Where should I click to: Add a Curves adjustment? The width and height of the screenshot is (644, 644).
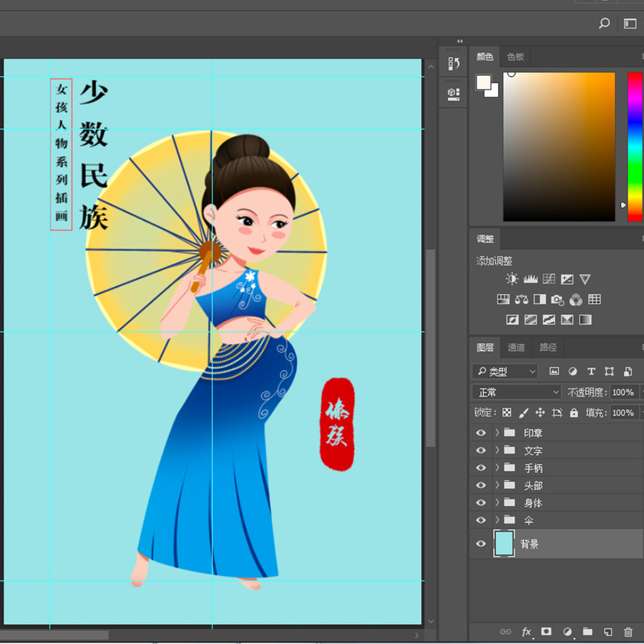point(549,279)
